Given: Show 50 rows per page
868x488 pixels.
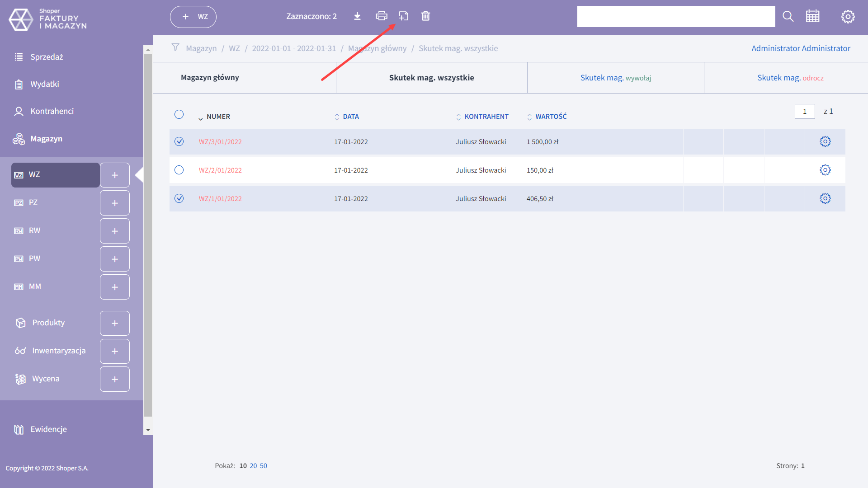Looking at the screenshot, I should coord(263,466).
